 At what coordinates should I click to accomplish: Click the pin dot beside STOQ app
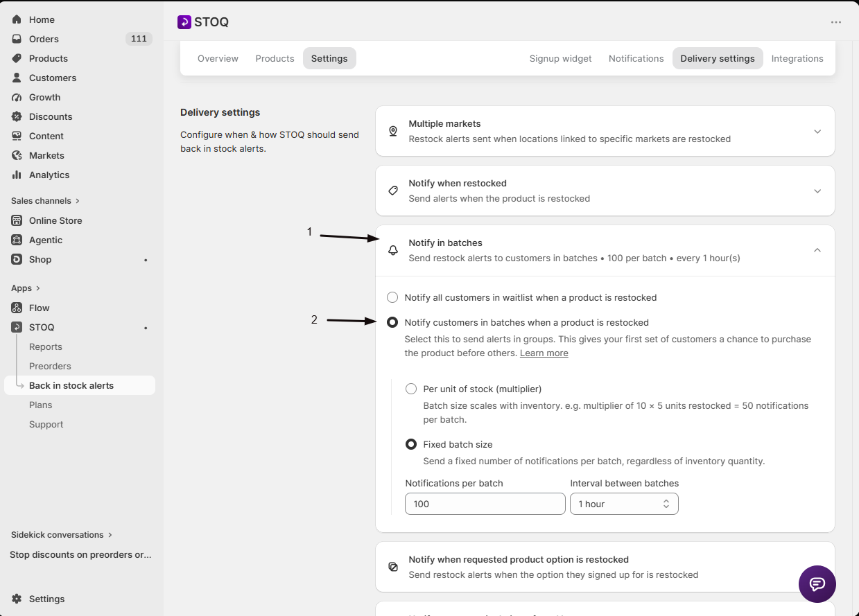[x=146, y=328]
